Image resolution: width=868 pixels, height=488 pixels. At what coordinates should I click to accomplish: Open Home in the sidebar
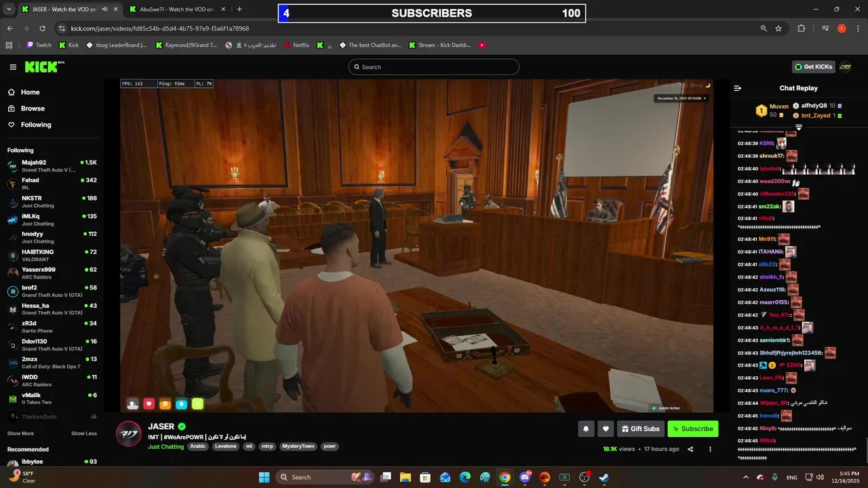[x=30, y=92]
